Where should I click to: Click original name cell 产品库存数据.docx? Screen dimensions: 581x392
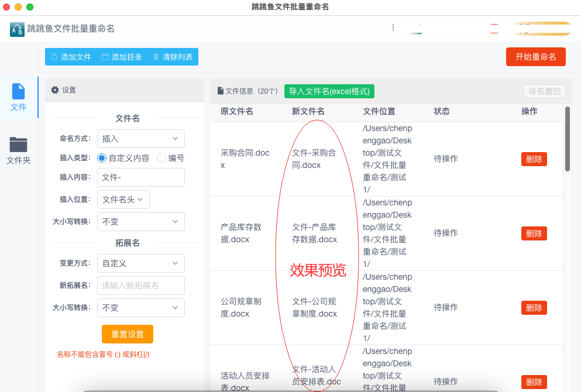[241, 233]
